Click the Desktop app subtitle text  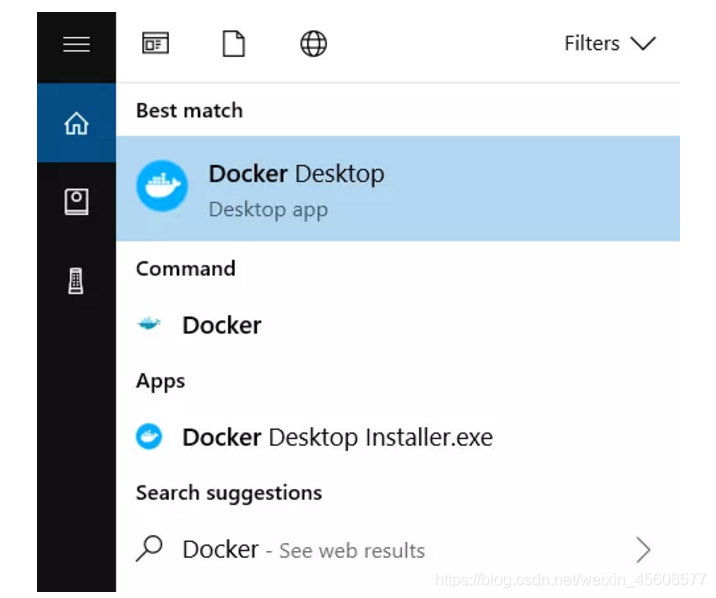(268, 210)
